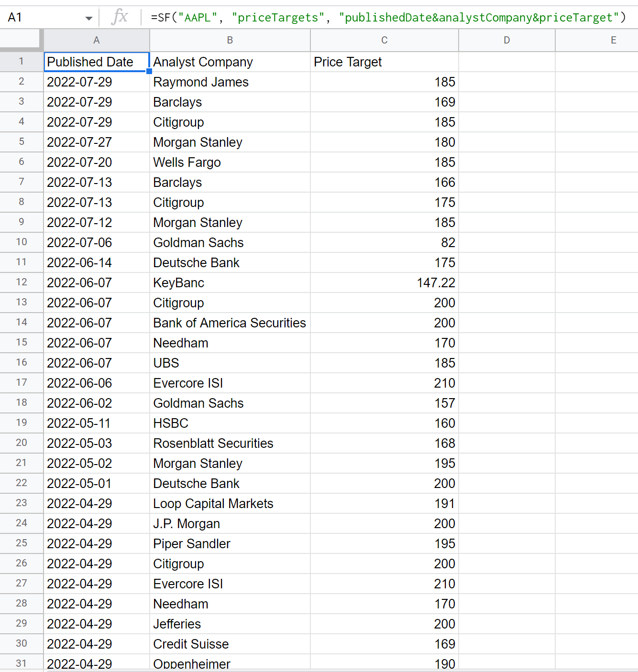Select column B header
This screenshot has height=672, width=638.
click(230, 40)
